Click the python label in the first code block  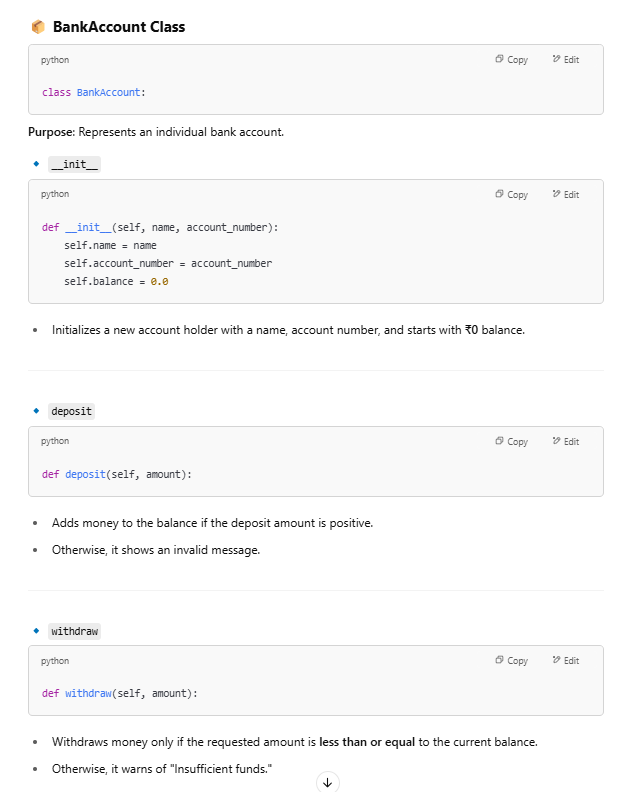(55, 60)
